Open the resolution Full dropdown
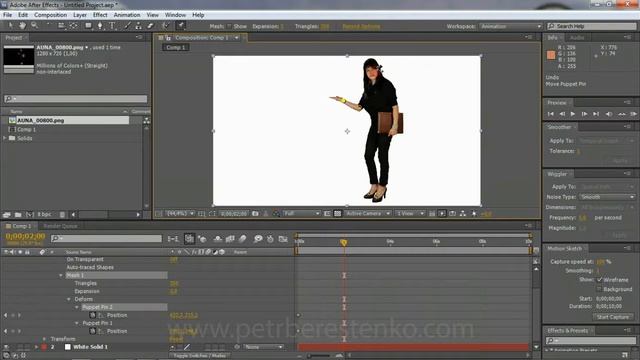Image resolution: width=640 pixels, height=360 pixels. tap(301, 213)
